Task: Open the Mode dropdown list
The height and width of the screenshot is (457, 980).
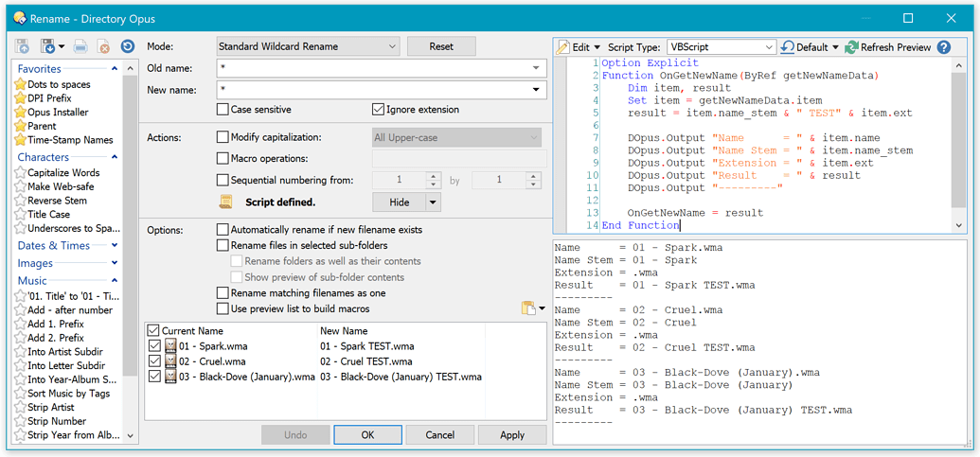Action: pyautogui.click(x=308, y=46)
